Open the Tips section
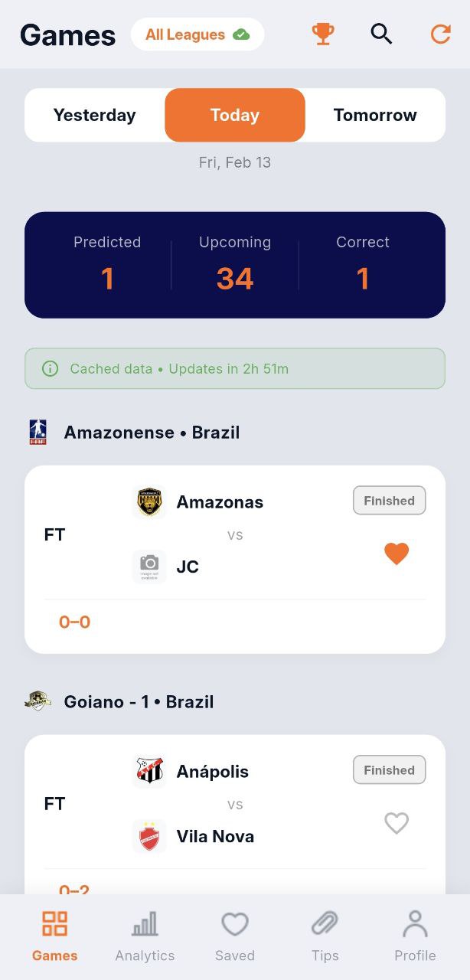The width and height of the screenshot is (470, 980). pos(325,936)
